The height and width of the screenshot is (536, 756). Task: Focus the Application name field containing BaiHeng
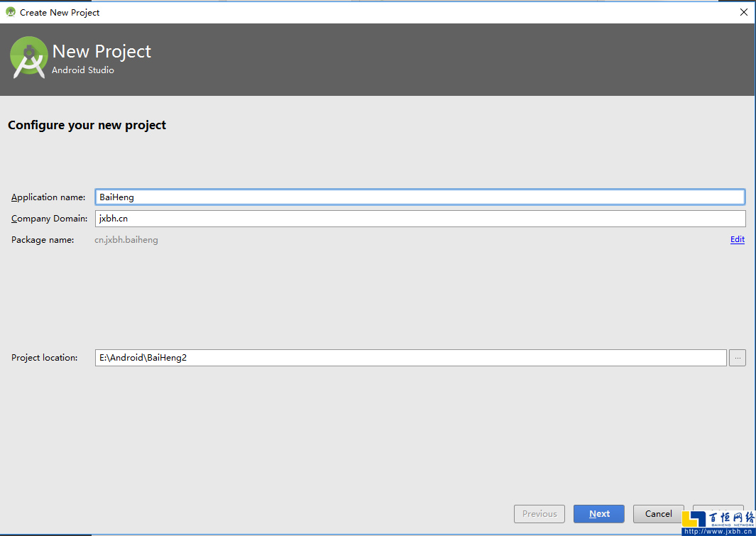pyautogui.click(x=420, y=197)
